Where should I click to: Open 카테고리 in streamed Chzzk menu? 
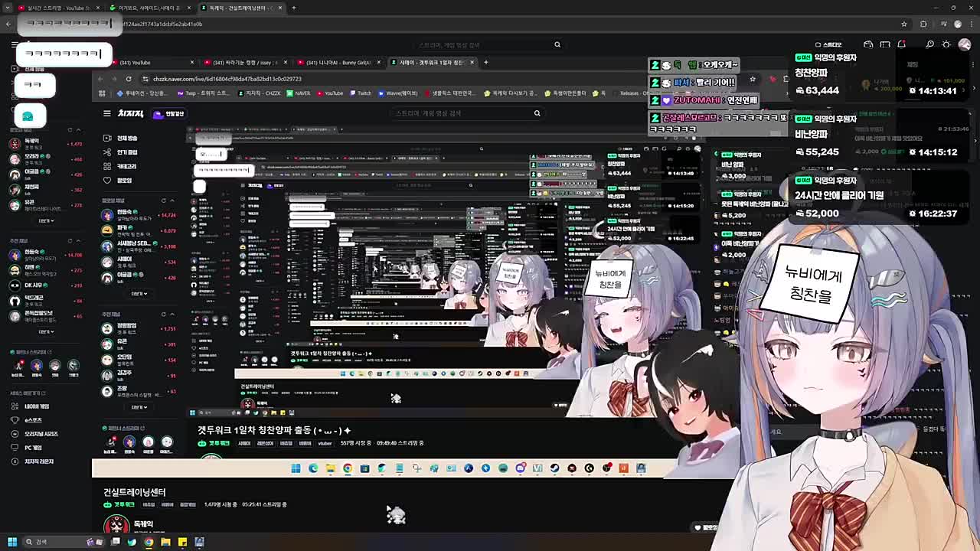[121, 166]
